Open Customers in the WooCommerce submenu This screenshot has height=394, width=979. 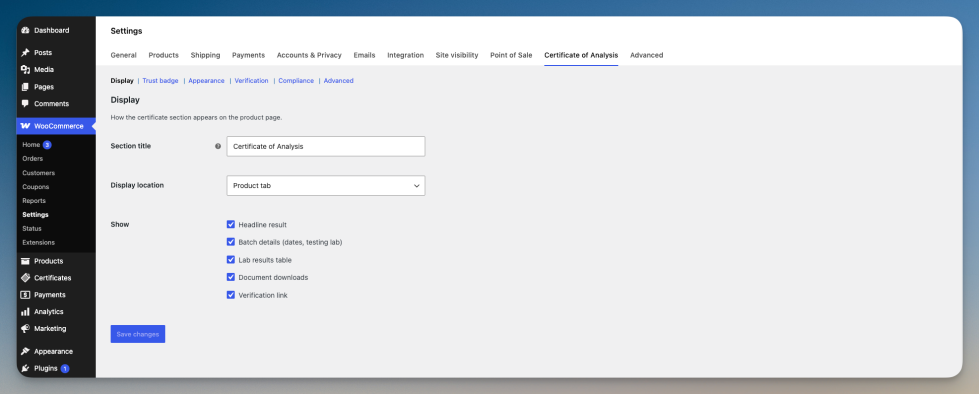coord(39,173)
